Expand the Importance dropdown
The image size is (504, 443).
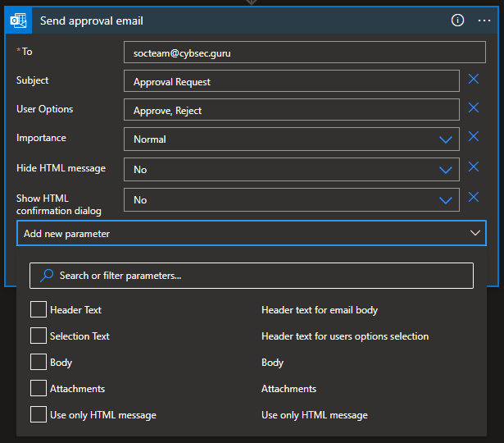445,139
